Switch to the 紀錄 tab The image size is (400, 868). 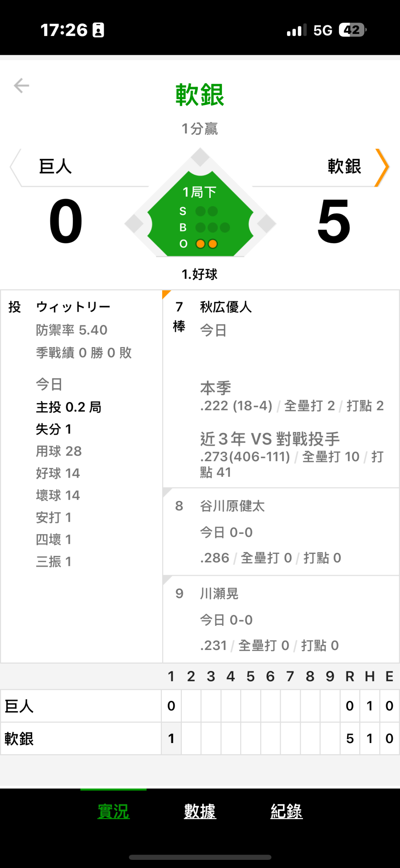click(x=286, y=811)
